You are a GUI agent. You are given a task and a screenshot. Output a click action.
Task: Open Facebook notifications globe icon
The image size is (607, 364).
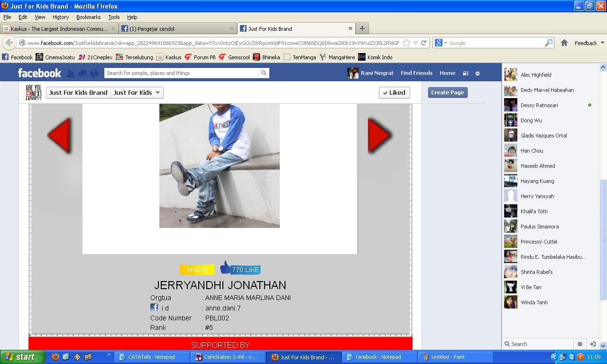coord(94,73)
